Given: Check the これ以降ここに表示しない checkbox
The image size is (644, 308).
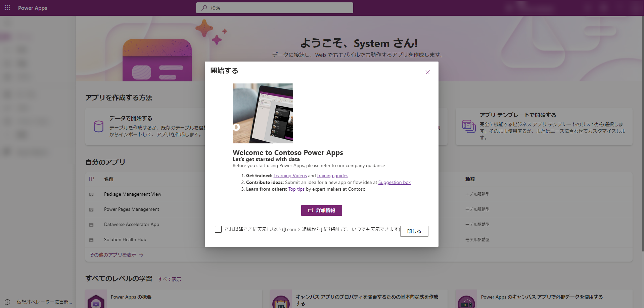Looking at the screenshot, I should coord(218,229).
